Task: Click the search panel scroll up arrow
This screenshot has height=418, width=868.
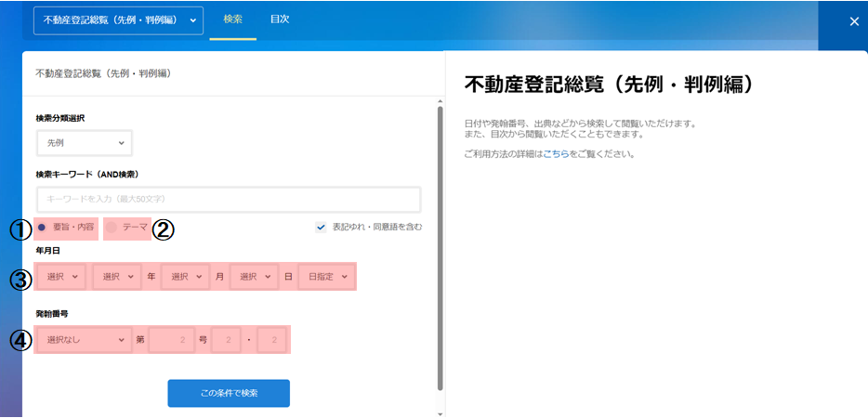Action: pyautogui.click(x=441, y=102)
